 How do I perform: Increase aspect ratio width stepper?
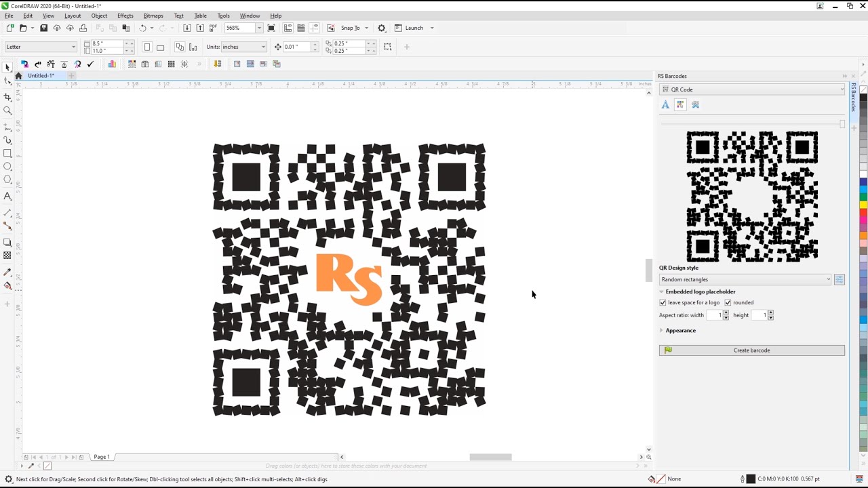point(726,313)
